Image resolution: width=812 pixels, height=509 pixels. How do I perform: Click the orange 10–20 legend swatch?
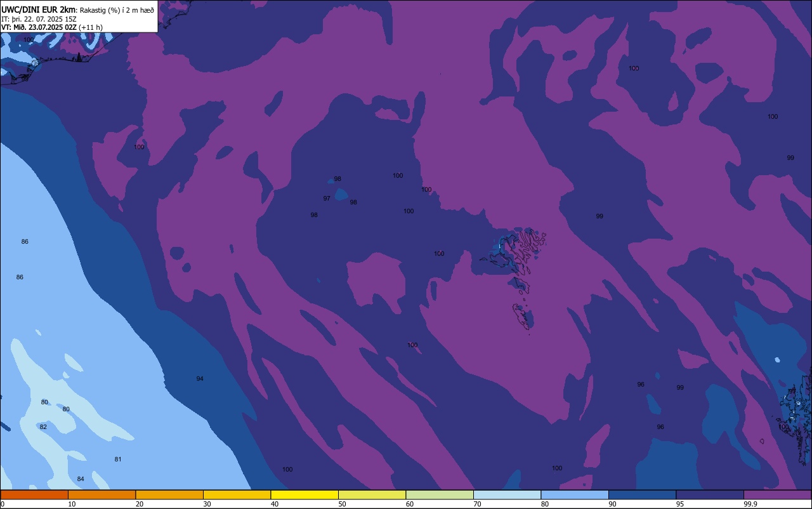[101, 494]
